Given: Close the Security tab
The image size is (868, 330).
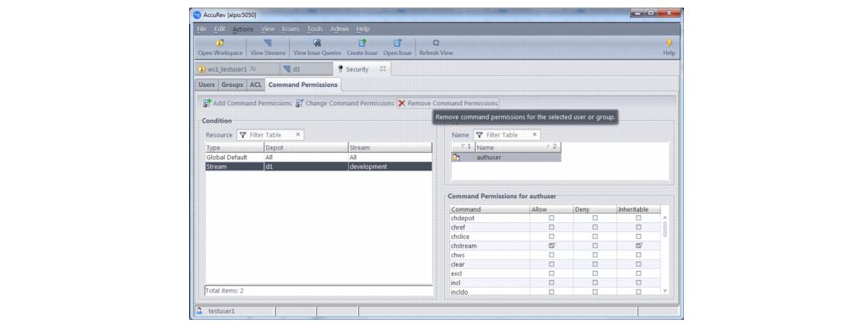Looking at the screenshot, I should click(382, 69).
